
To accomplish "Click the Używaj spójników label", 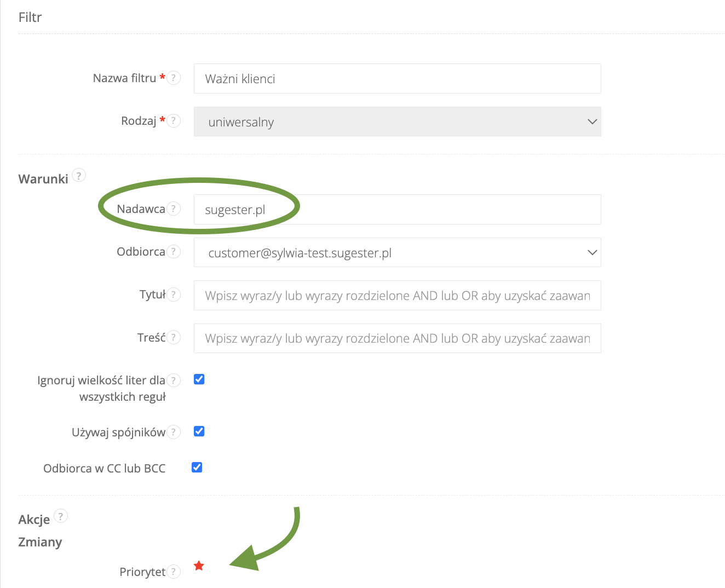I will click(119, 433).
